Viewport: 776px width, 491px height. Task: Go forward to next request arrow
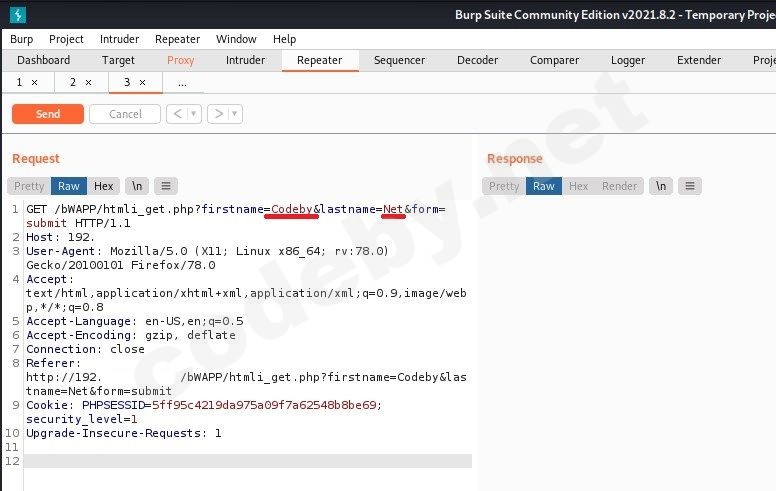pos(218,114)
